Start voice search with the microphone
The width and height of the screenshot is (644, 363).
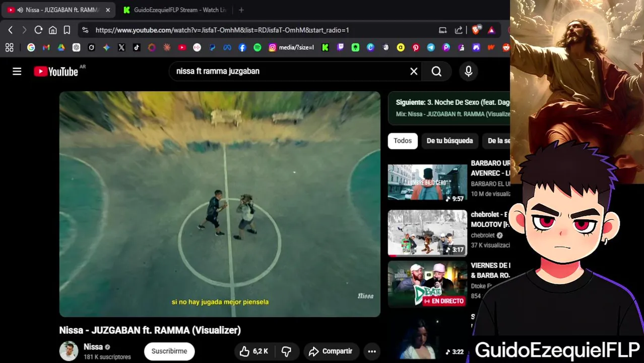tap(469, 72)
